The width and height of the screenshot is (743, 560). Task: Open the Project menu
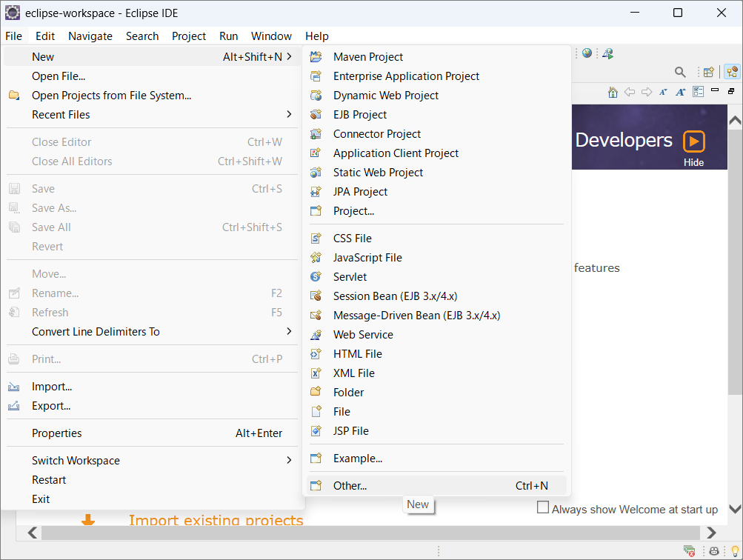coord(189,36)
